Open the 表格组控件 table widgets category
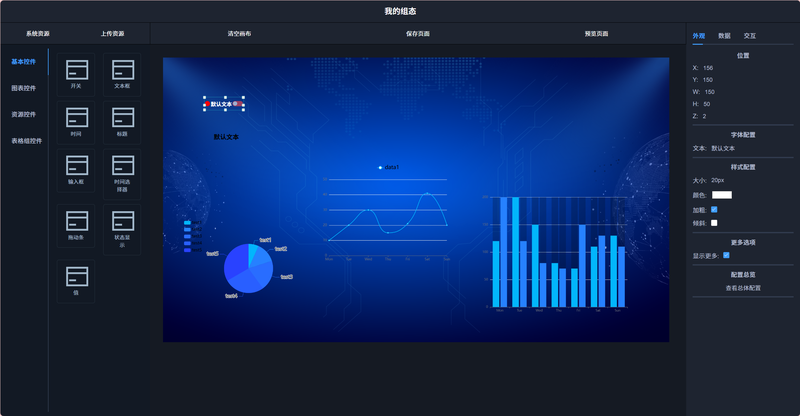Viewport: 800px width, 416px height. [x=27, y=141]
